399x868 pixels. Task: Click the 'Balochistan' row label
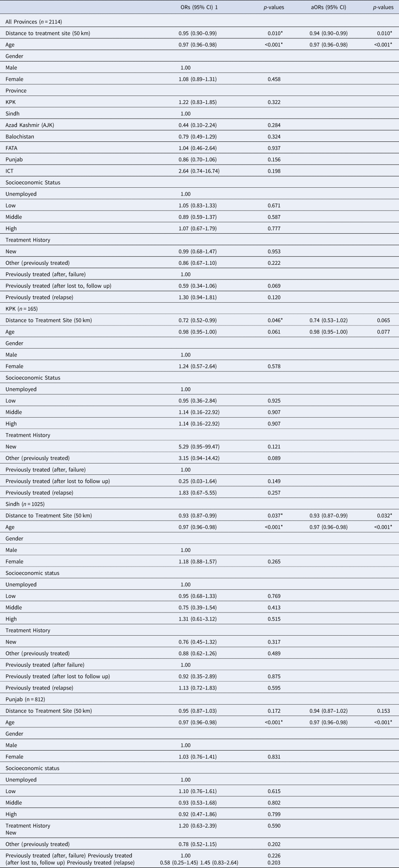pos(20,136)
